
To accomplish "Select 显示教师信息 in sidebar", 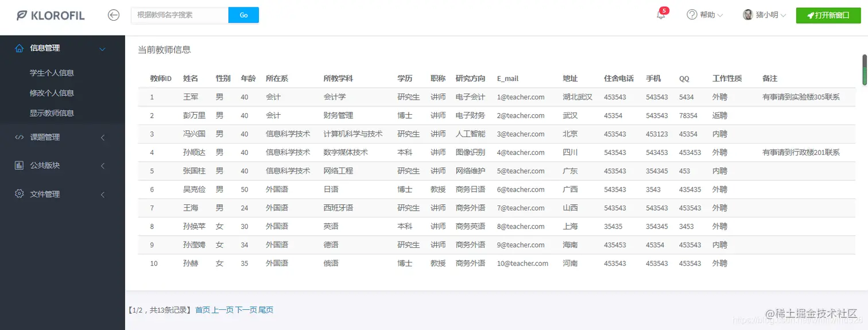I will (x=52, y=113).
